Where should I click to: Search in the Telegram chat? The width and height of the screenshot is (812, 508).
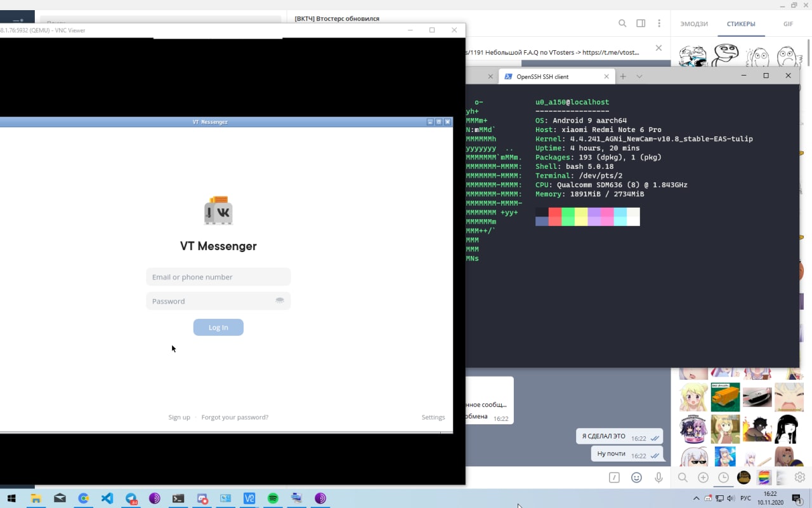[622, 23]
